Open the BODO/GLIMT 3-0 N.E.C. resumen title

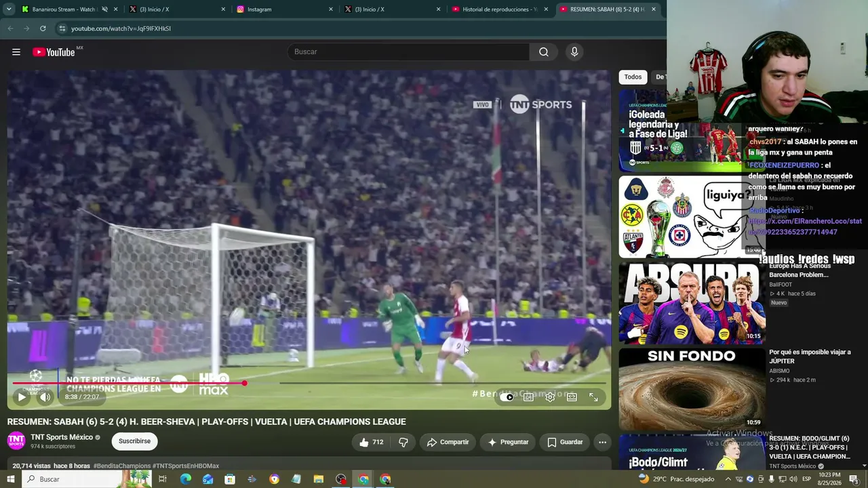(x=810, y=447)
